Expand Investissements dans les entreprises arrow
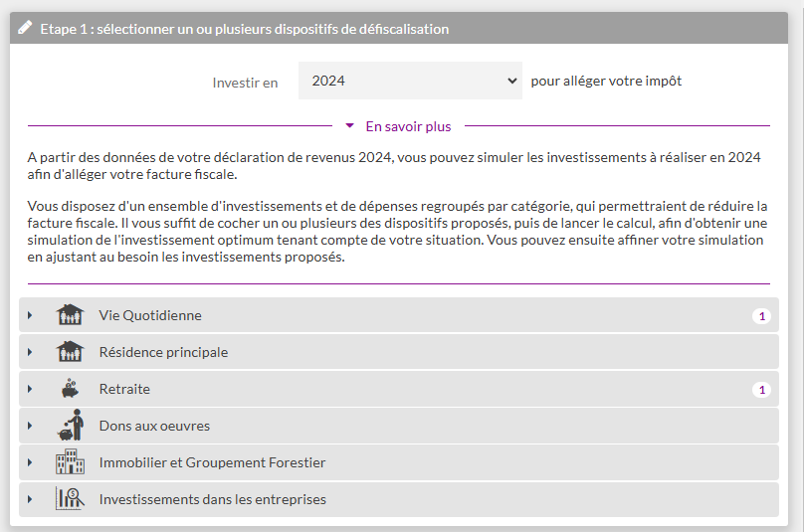Viewport: 804px width, 532px height. tap(30, 499)
